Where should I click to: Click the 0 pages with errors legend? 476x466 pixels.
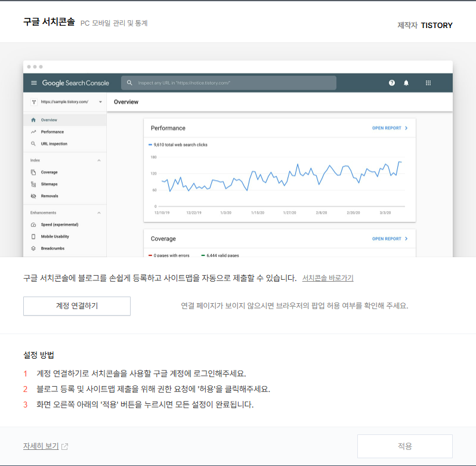coord(169,255)
